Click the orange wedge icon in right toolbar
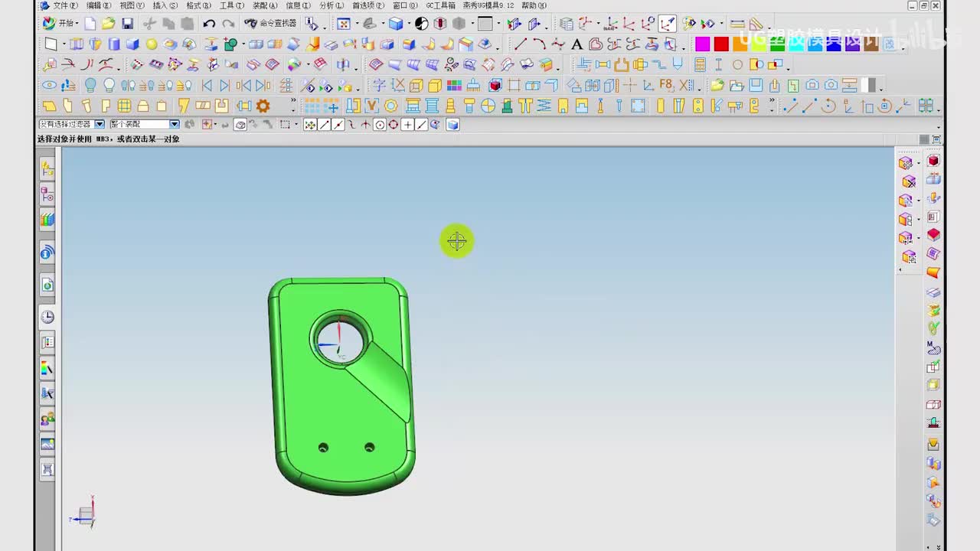 coord(933,272)
